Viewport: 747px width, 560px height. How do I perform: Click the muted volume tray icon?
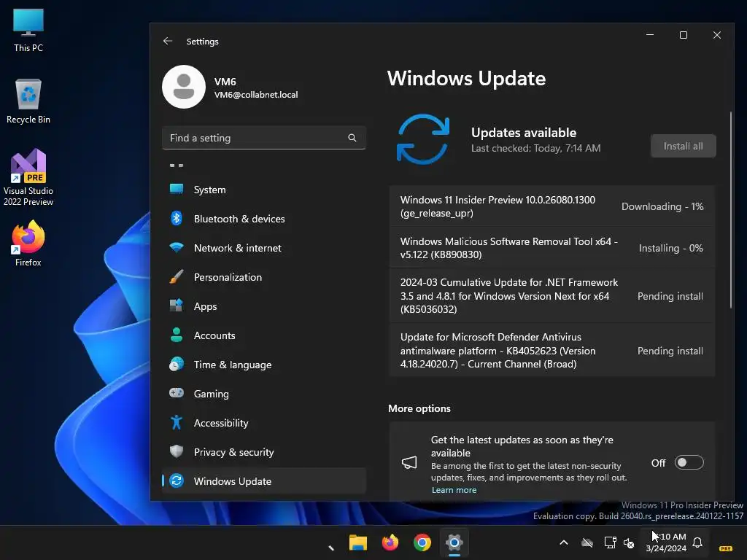629,542
